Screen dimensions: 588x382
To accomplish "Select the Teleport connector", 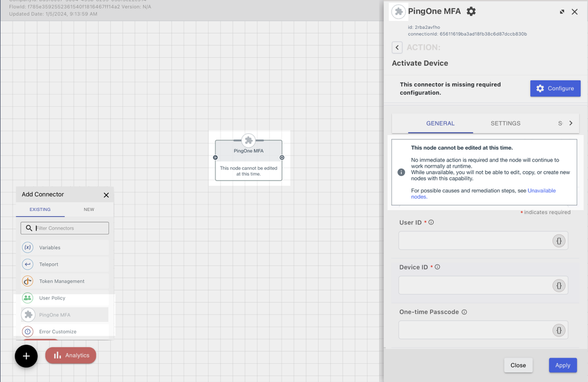I will [65, 264].
